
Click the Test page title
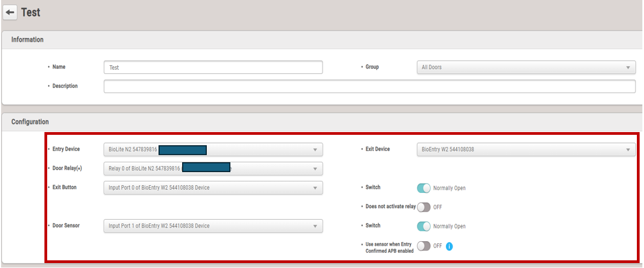pos(31,12)
